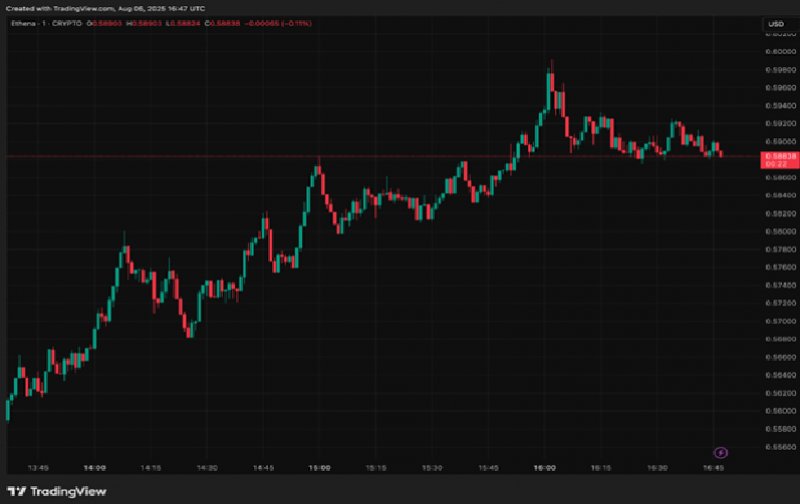
Task: Click the 15:45 time axis label
Action: (x=488, y=468)
